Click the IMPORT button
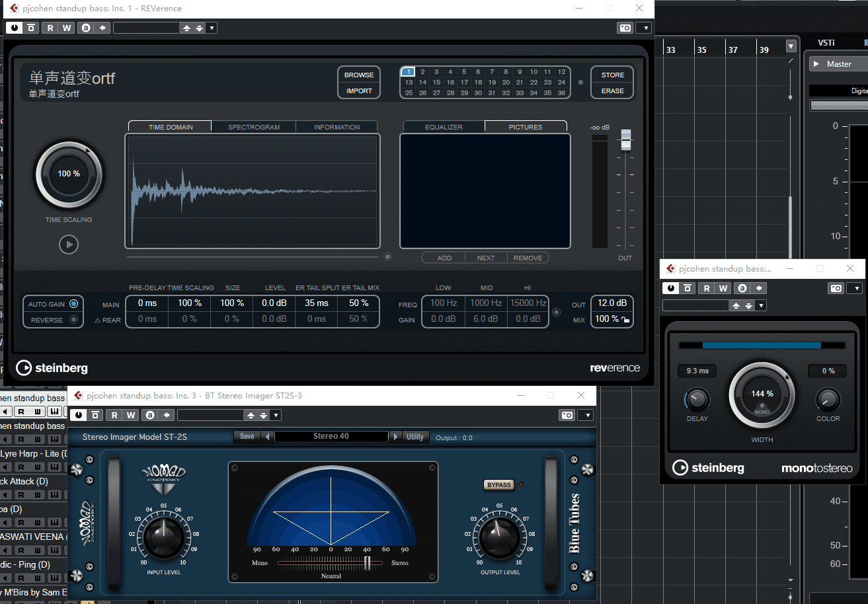This screenshot has width=868, height=604. [x=359, y=91]
